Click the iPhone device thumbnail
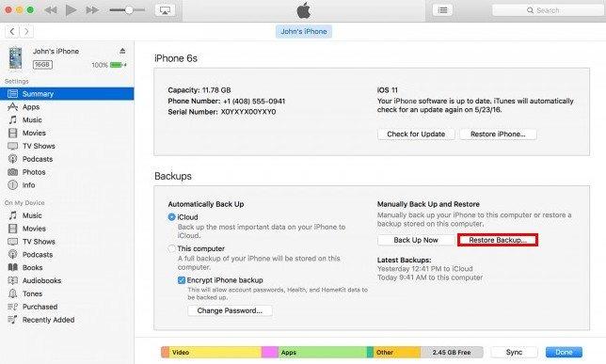Screen dimensions: 606x364 [15, 58]
